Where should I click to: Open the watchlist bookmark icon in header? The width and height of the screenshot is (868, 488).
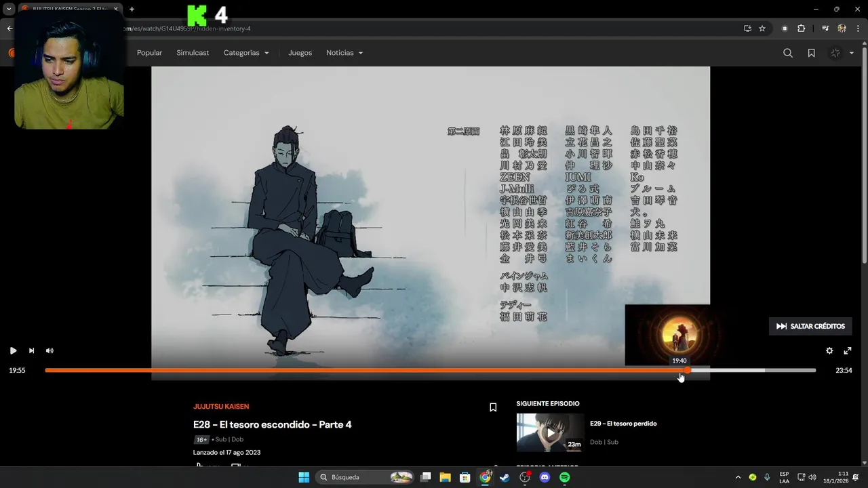pos(811,53)
